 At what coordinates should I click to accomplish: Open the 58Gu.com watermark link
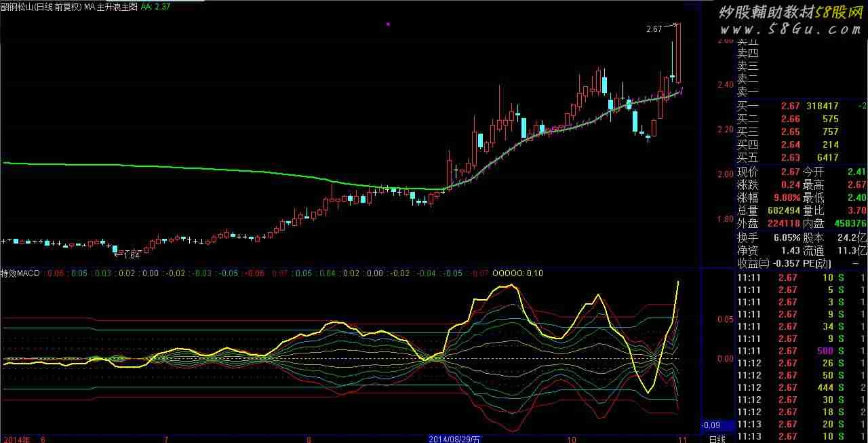pos(789,30)
